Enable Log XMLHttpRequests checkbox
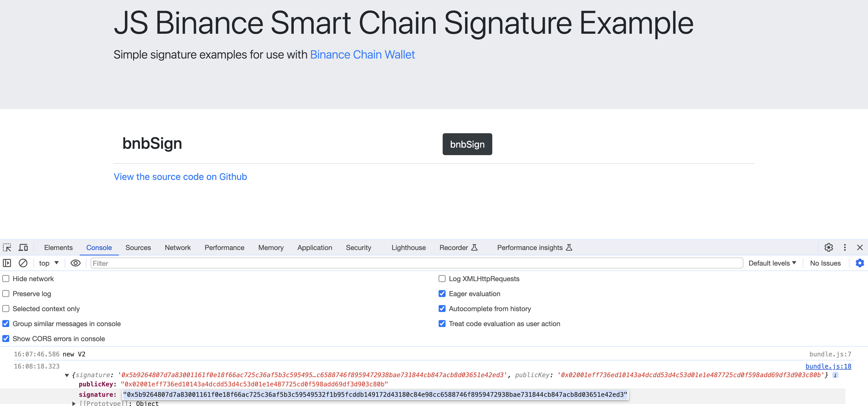This screenshot has height=406, width=868. (442, 279)
